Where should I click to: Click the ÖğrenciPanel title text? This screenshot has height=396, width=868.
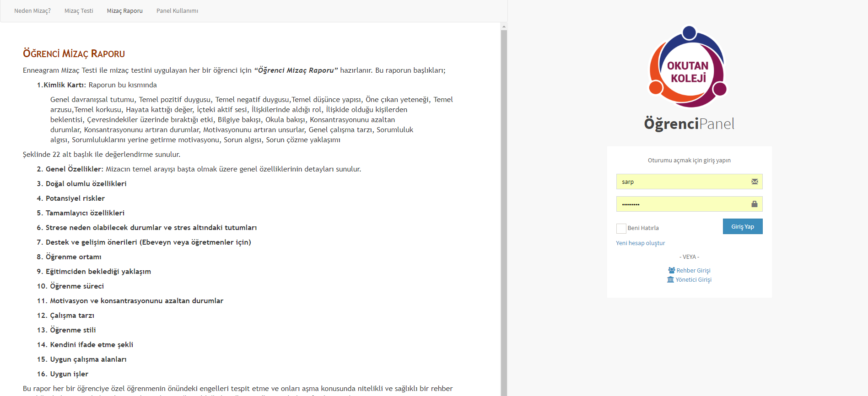[689, 124]
